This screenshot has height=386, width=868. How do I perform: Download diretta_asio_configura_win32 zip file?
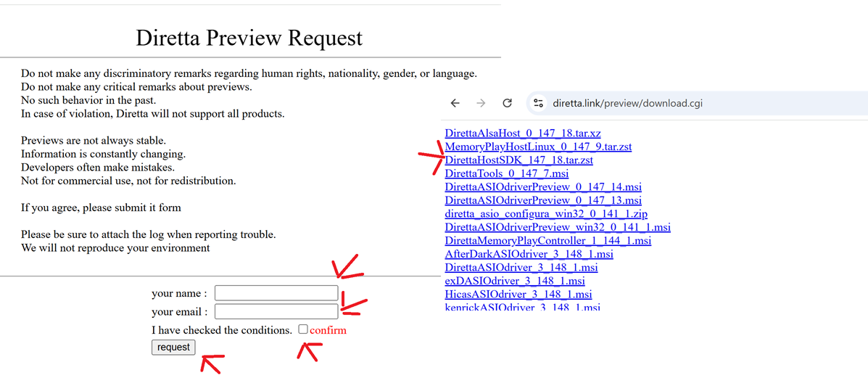545,213
